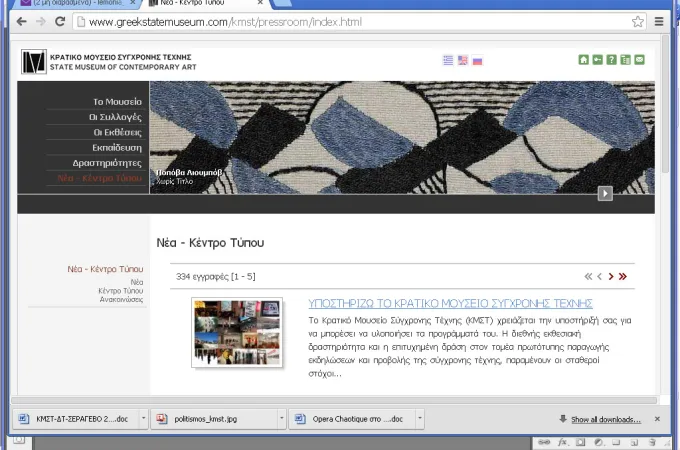Jump to last page of records
This screenshot has height=450, width=680.
point(622,276)
